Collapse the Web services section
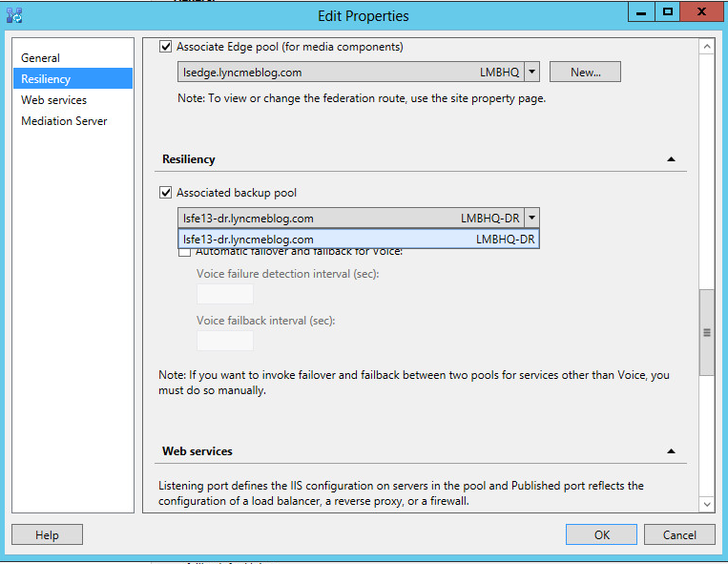The height and width of the screenshot is (564, 728). click(x=671, y=451)
